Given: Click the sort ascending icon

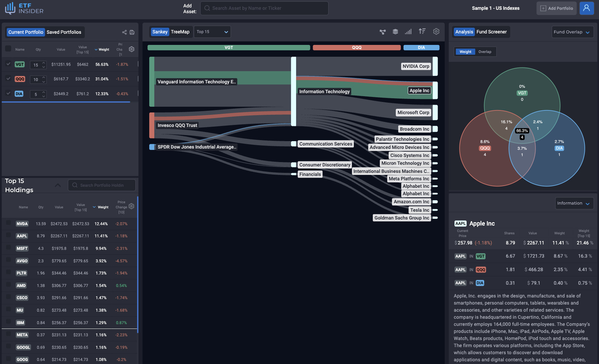Looking at the screenshot, I should [x=422, y=31].
